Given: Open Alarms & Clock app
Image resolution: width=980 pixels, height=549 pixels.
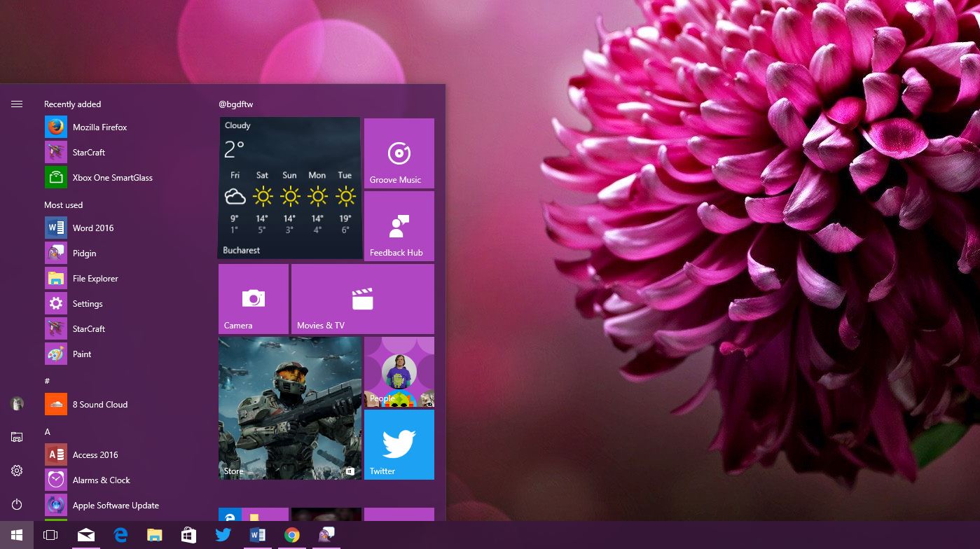Looking at the screenshot, I should pos(126,480).
